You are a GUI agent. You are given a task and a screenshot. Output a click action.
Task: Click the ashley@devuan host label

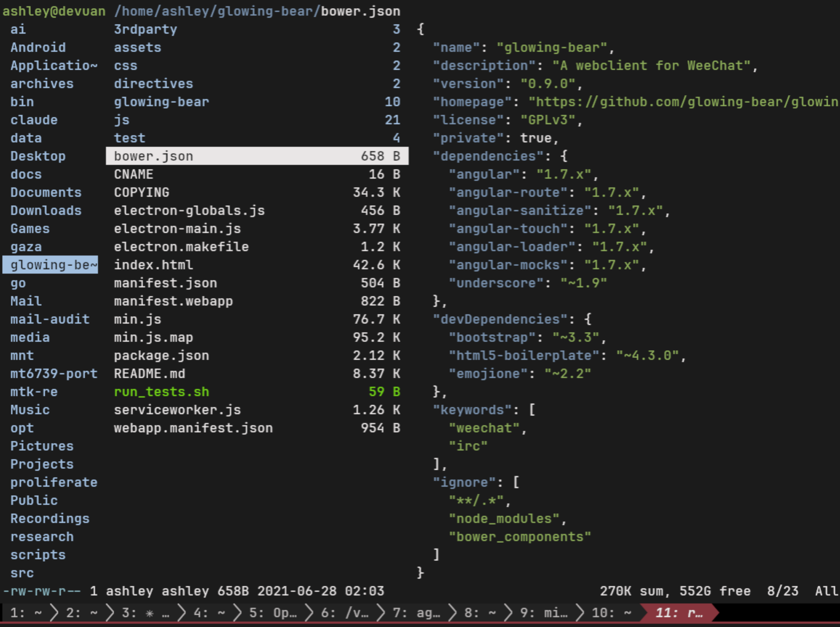(54, 11)
